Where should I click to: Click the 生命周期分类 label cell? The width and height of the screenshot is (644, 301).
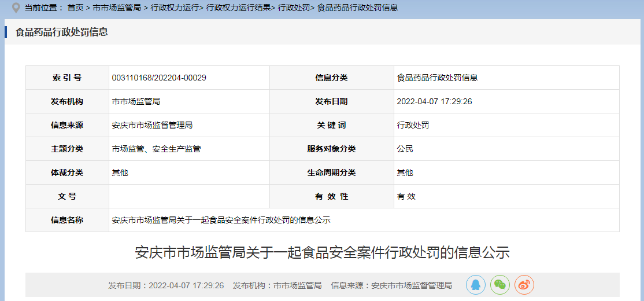[331, 172]
